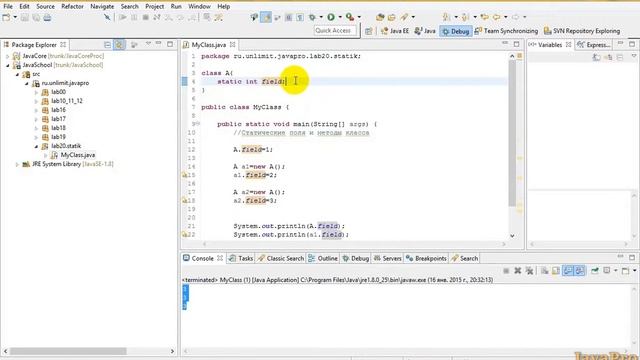Click the Suspend debug icon
Image resolution: width=640 pixels, height=360 pixels.
pyautogui.click(x=134, y=17)
